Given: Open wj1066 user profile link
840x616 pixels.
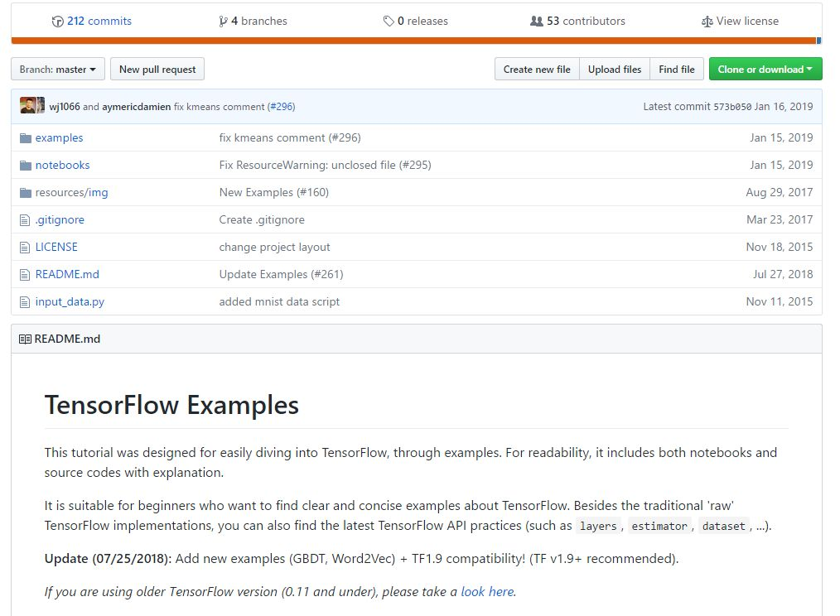Looking at the screenshot, I should (x=65, y=107).
